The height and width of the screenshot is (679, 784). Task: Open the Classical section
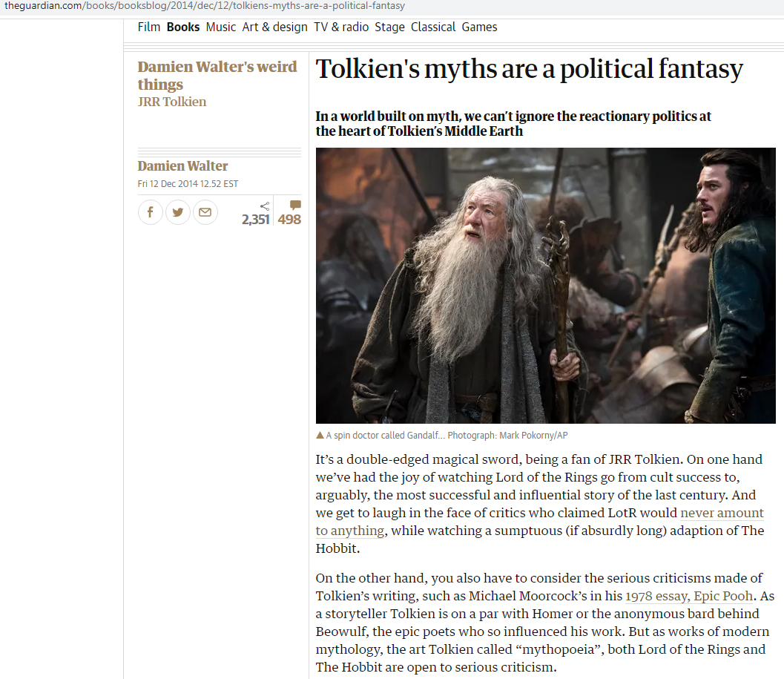(x=433, y=27)
